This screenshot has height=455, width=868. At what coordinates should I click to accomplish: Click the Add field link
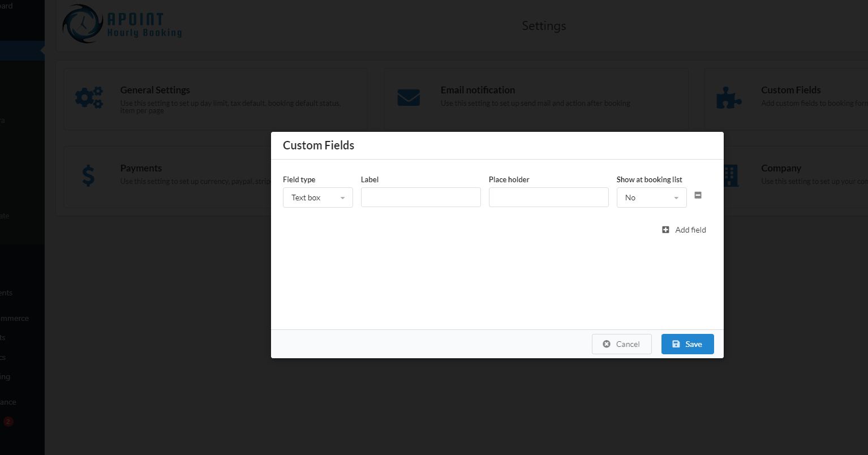click(x=690, y=230)
